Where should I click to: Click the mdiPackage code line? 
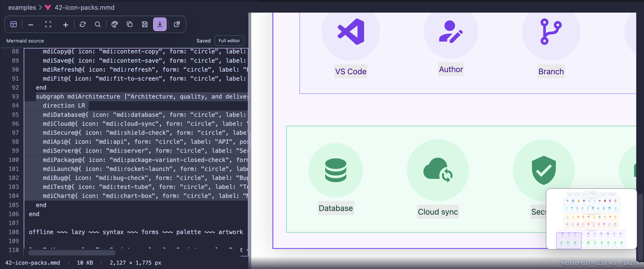pos(145,160)
